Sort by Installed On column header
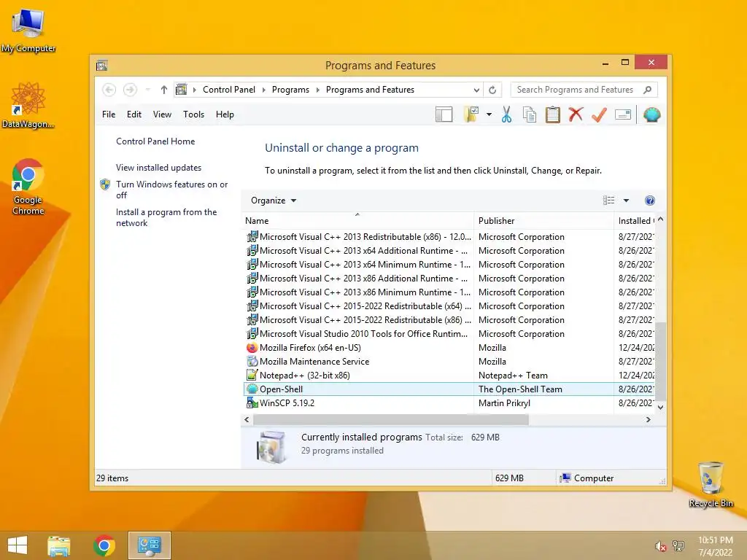The image size is (747, 560). (635, 220)
